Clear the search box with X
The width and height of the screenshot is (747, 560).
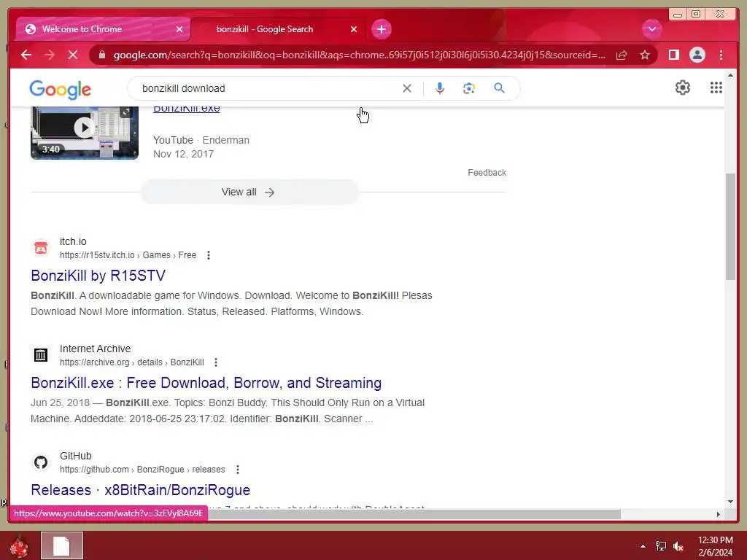point(407,88)
